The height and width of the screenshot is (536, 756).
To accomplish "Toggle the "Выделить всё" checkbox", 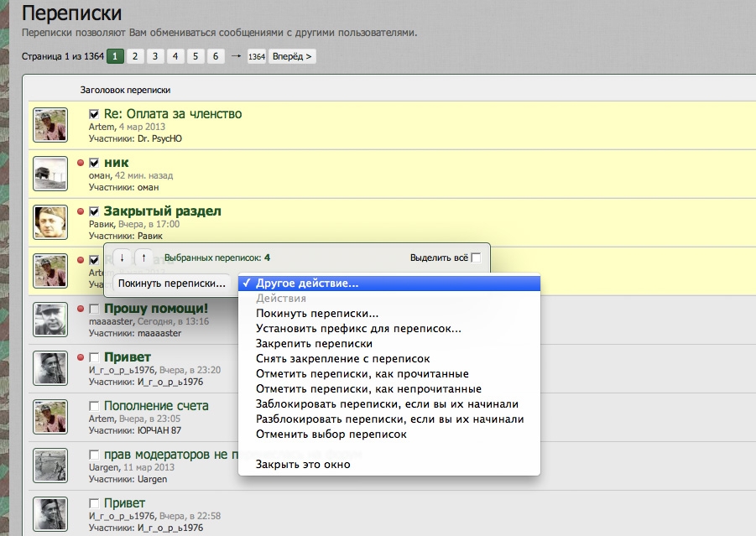I will (x=477, y=258).
